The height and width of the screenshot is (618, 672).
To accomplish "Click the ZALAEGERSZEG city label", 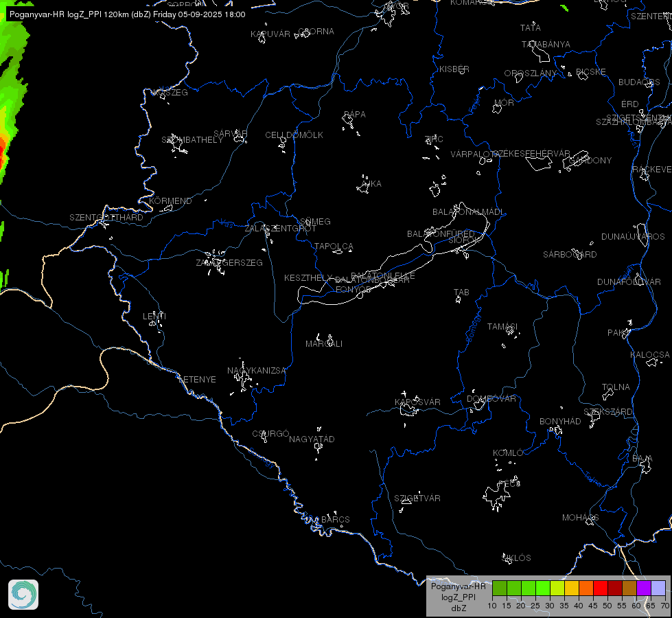I will tap(229, 262).
